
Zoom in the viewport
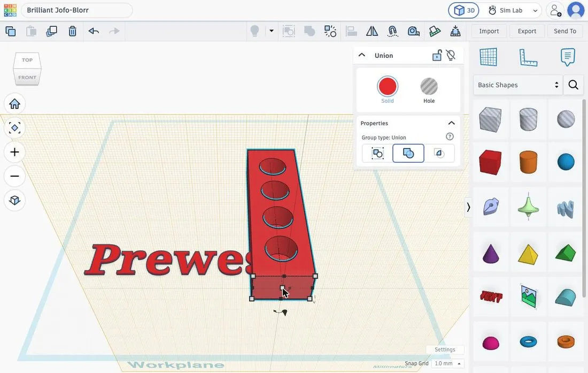(14, 152)
